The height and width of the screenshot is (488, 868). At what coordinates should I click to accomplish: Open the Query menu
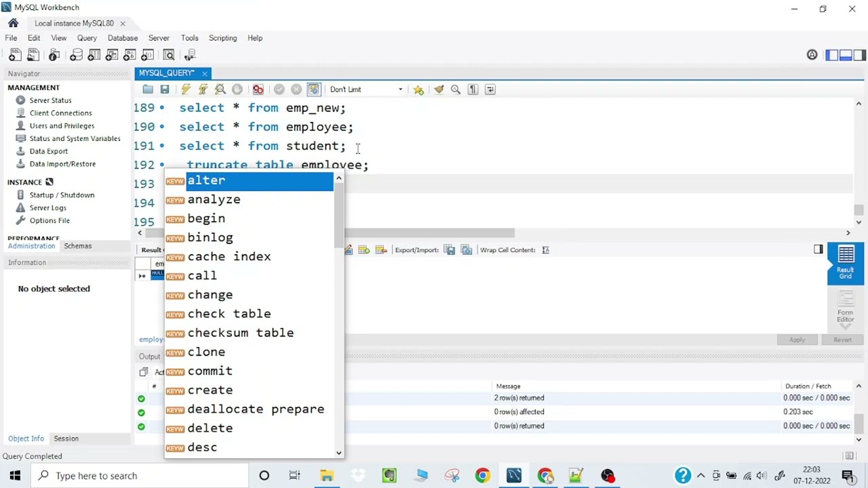tap(87, 38)
